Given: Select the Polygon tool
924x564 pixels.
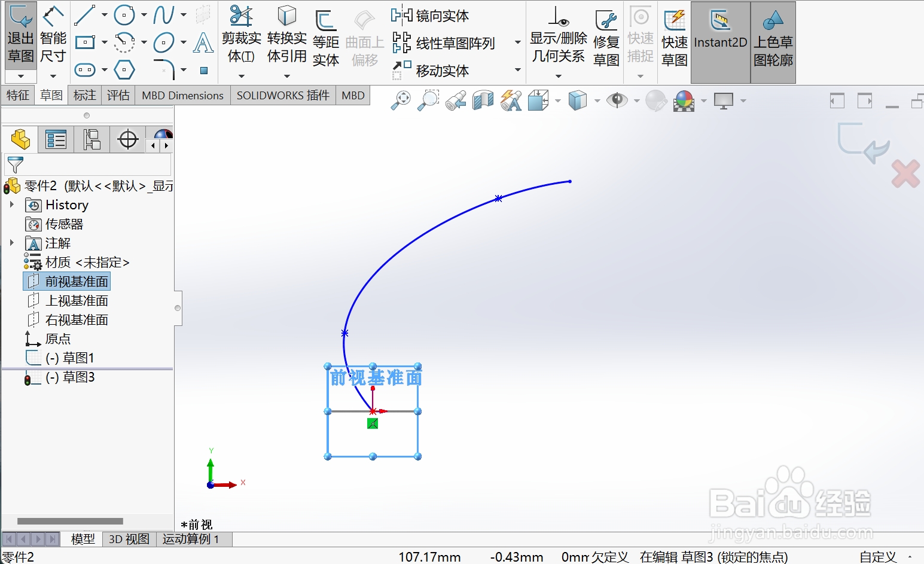Looking at the screenshot, I should (x=124, y=70).
